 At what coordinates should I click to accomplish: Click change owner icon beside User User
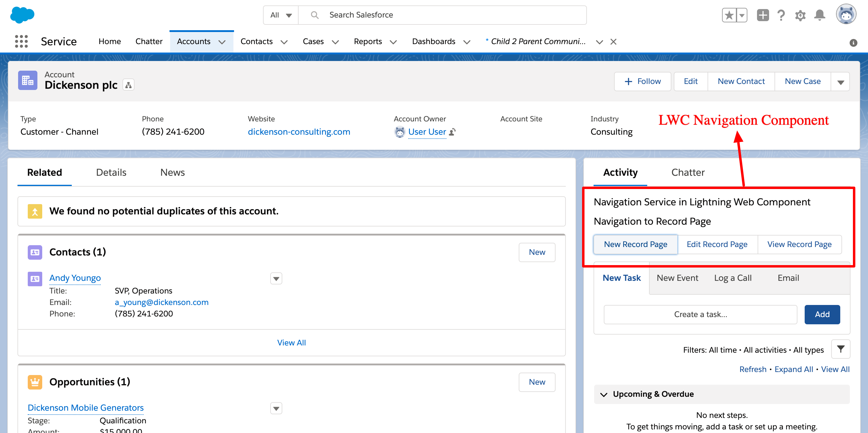452,132
